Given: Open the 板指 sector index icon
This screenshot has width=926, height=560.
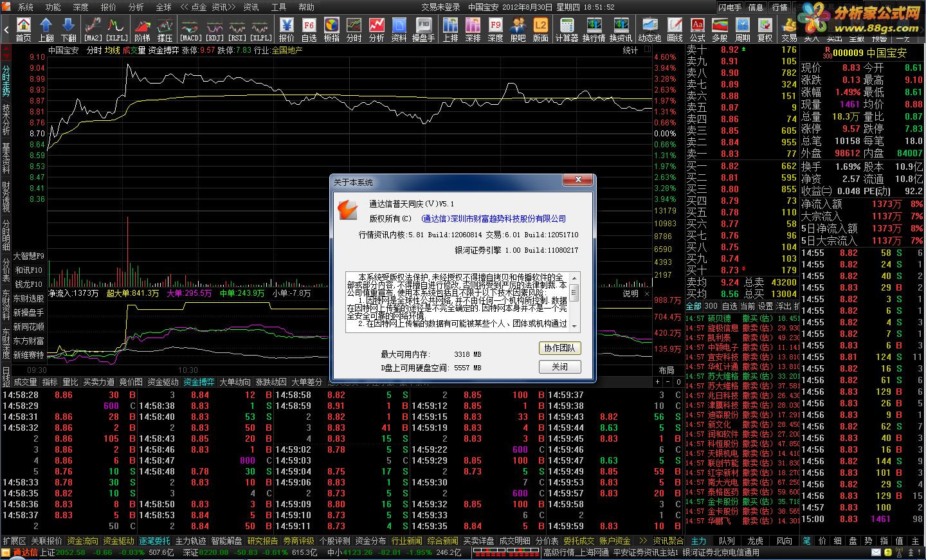Looking at the screenshot, I should (x=332, y=30).
